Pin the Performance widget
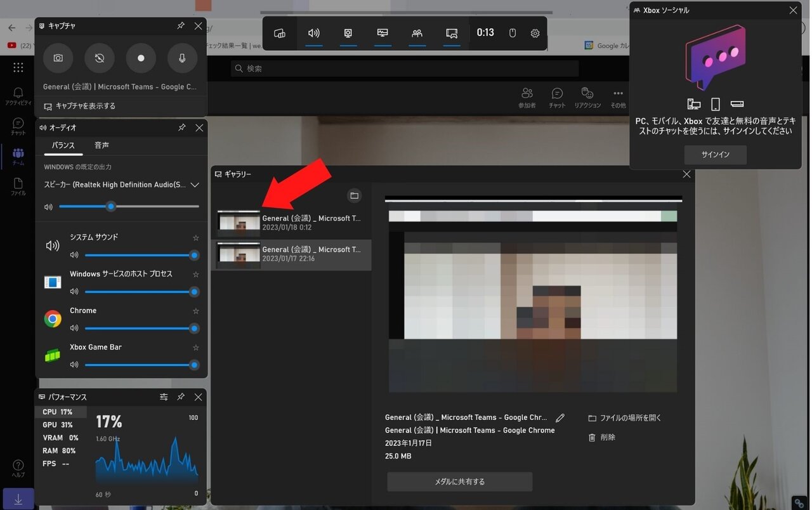812x510 pixels. (181, 397)
